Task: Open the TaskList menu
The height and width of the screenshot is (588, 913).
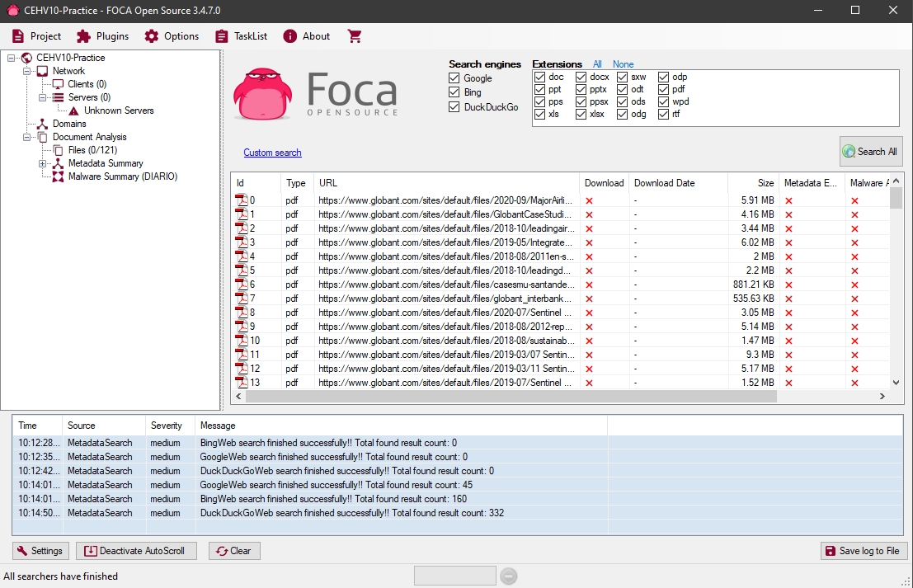Action: pyautogui.click(x=241, y=36)
